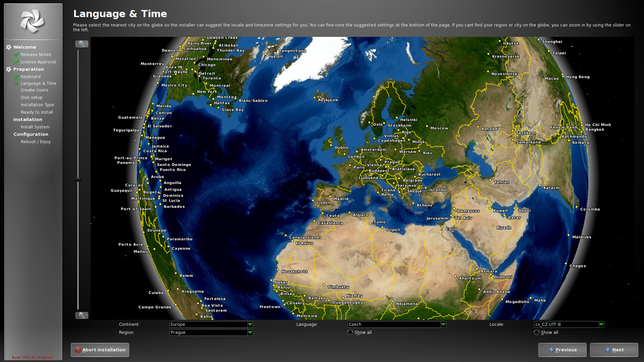Choose Novosibirsk on the globe
The image size is (644, 362).
(488, 71)
